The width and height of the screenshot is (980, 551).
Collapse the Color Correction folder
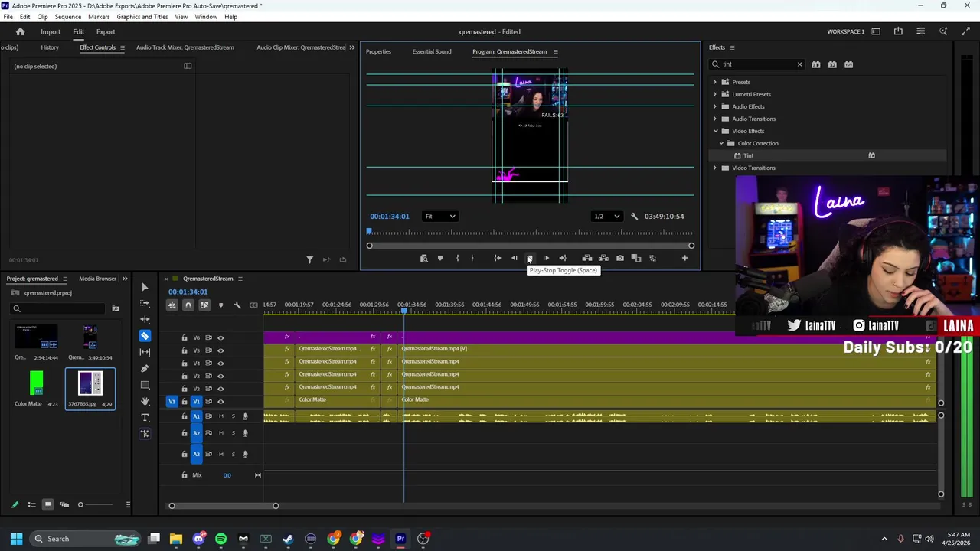[x=721, y=143]
